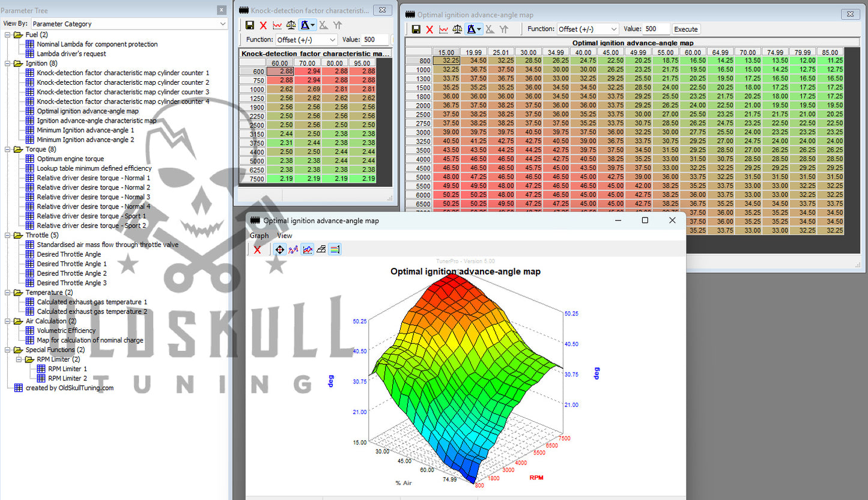Screen dimensions: 868x500
Task: Open the Function dropdown in ignition map window
Action: (x=587, y=28)
